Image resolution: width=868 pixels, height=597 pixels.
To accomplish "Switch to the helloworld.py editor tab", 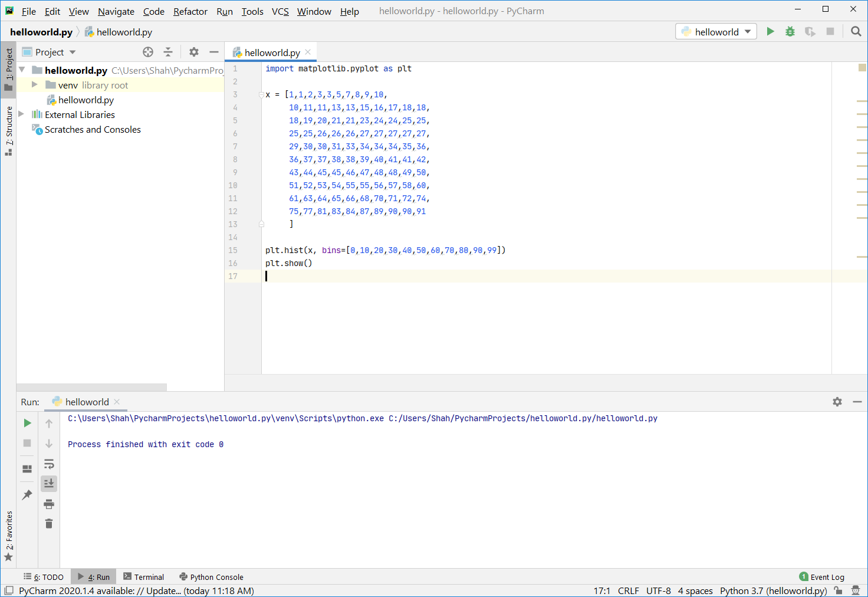I will [x=272, y=53].
